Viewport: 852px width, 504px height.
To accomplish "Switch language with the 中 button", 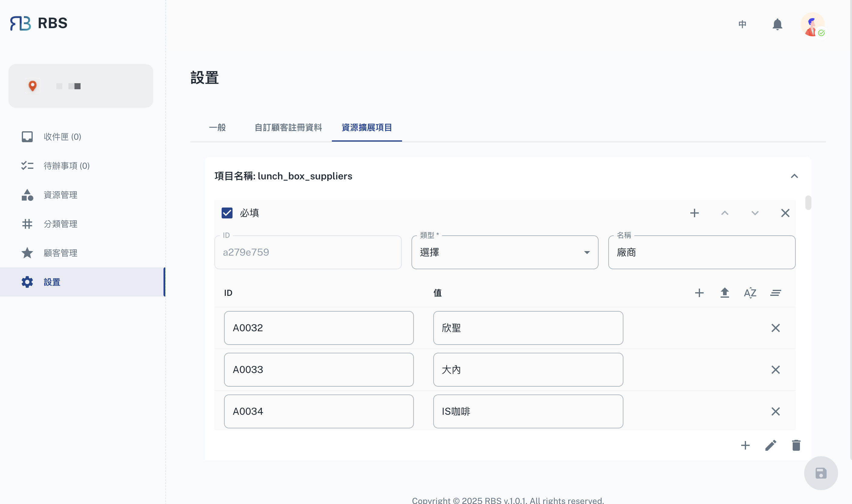I will tap(742, 24).
